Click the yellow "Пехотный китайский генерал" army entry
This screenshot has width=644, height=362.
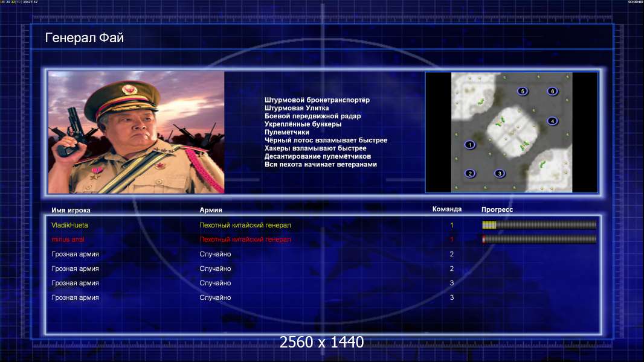click(x=245, y=225)
